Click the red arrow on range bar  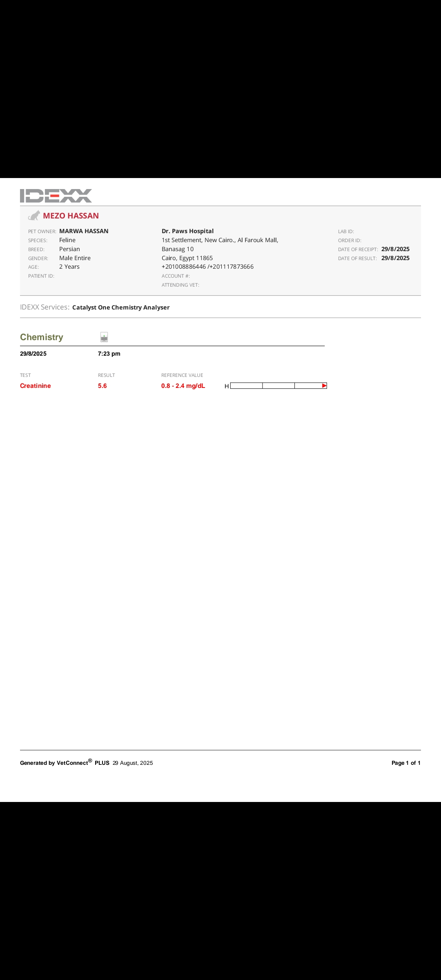pyautogui.click(x=324, y=385)
